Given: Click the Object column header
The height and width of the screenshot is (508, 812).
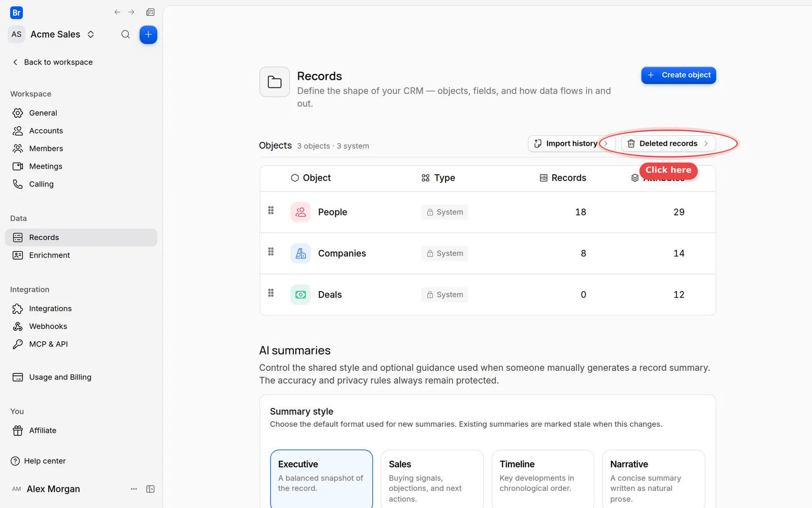Looking at the screenshot, I should (x=311, y=178).
